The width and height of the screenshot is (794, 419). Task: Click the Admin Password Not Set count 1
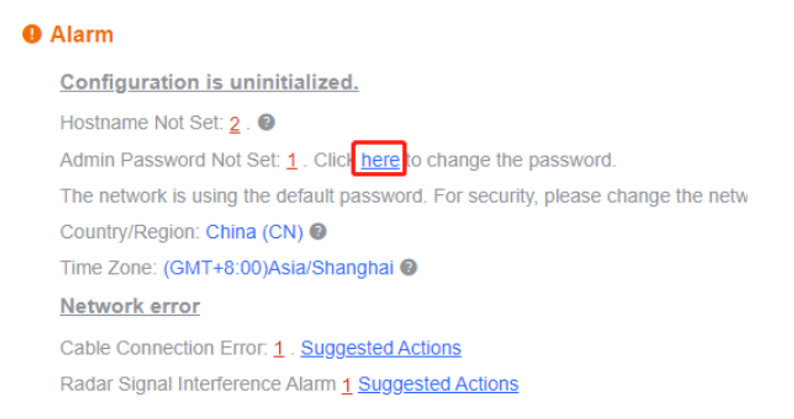click(x=292, y=161)
